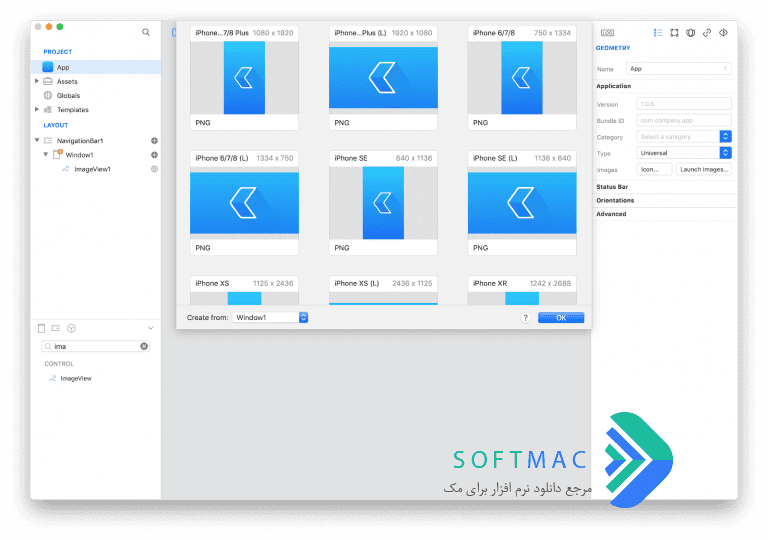Screen dimensions: 768x540
Task: Open the Category select dropdown
Action: (x=684, y=137)
